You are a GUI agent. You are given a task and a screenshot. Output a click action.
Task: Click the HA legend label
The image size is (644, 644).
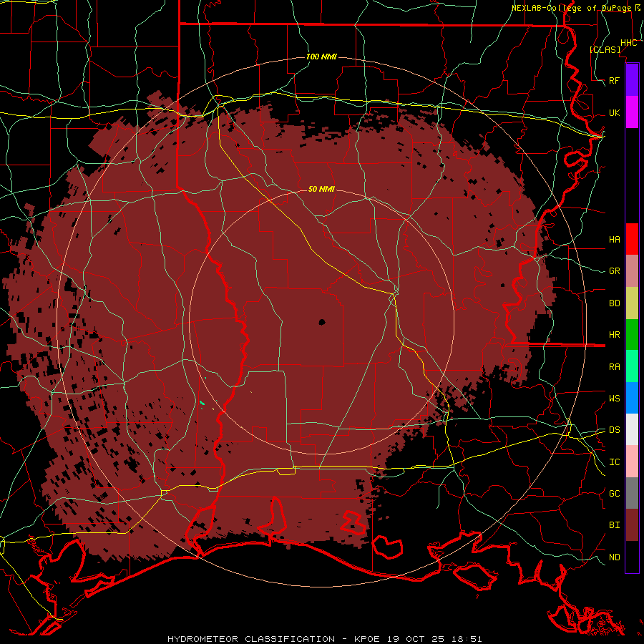click(x=614, y=239)
